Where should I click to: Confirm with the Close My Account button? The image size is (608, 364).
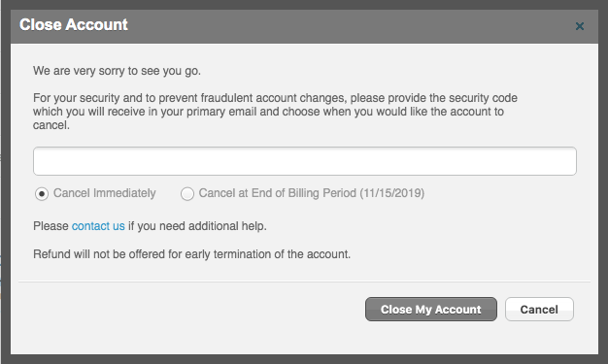pyautogui.click(x=431, y=310)
